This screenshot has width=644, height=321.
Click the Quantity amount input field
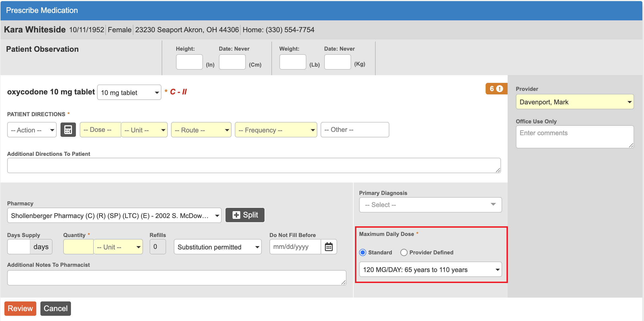79,247
